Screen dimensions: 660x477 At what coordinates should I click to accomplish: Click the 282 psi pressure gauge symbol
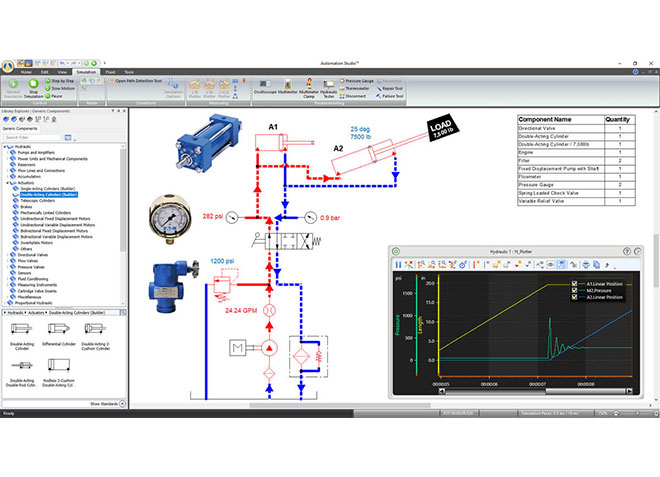(232, 218)
